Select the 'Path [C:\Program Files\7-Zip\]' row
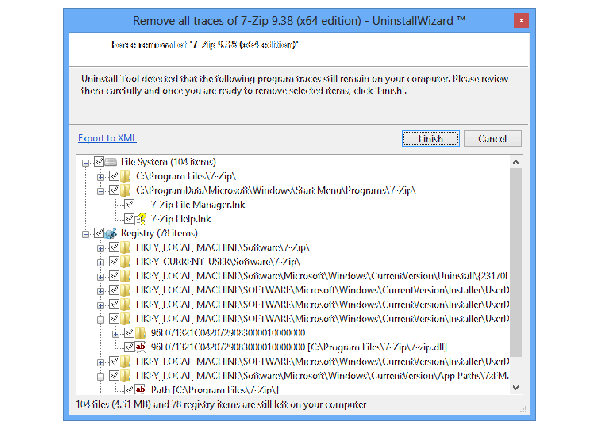600x431 pixels. [215, 390]
